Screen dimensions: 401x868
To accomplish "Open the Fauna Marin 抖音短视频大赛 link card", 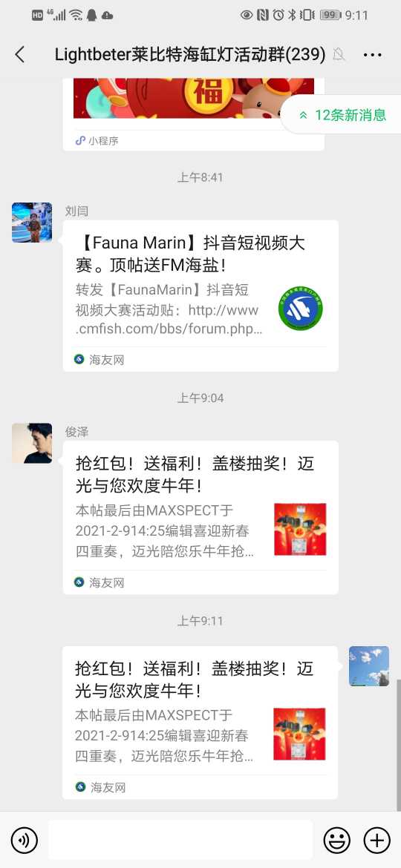I will pyautogui.click(x=200, y=295).
